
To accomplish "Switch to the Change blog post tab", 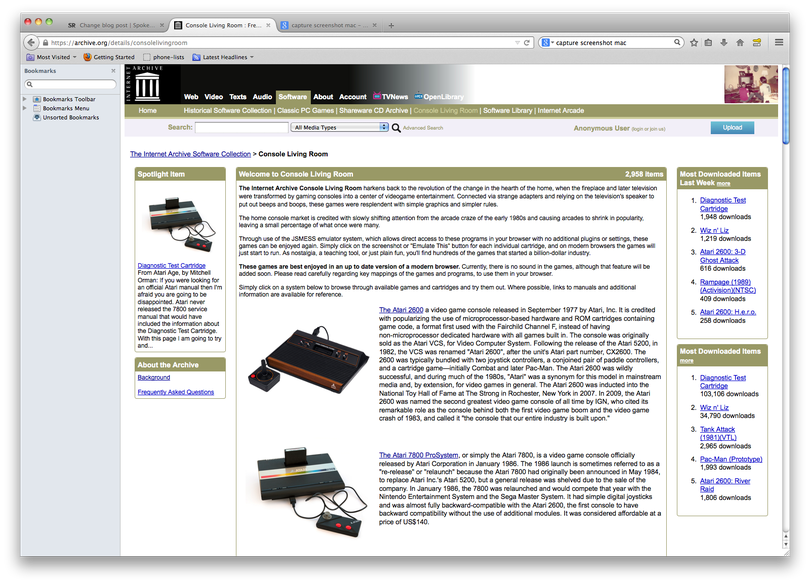I will 116,25.
